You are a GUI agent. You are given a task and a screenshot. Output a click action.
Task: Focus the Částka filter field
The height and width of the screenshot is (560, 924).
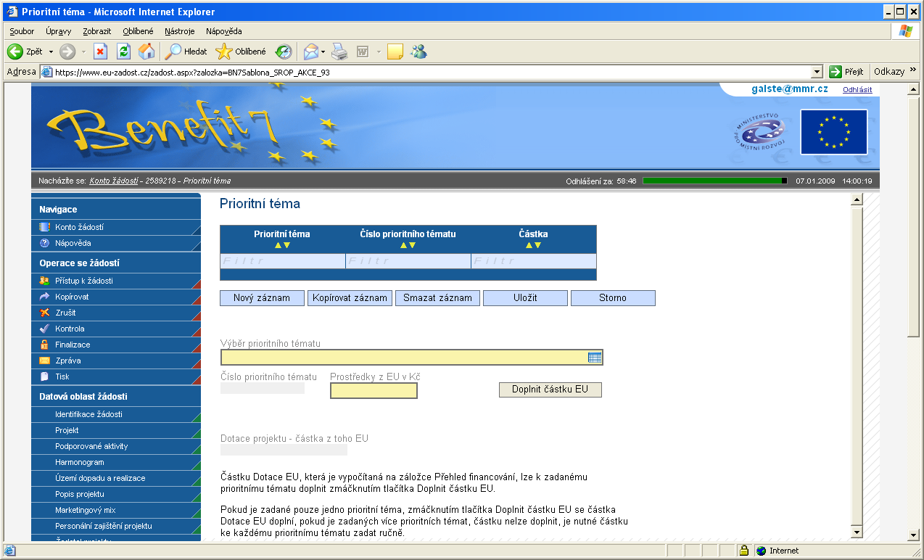coord(534,261)
